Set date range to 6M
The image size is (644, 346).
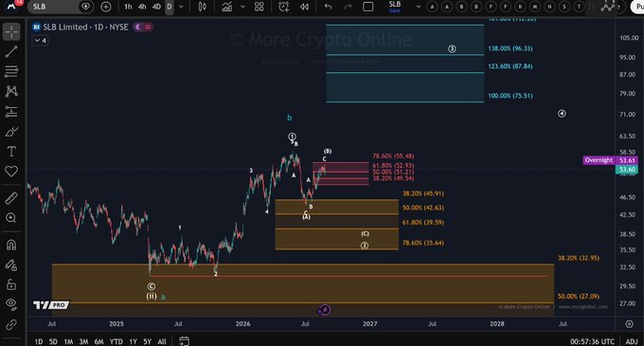[x=98, y=341]
